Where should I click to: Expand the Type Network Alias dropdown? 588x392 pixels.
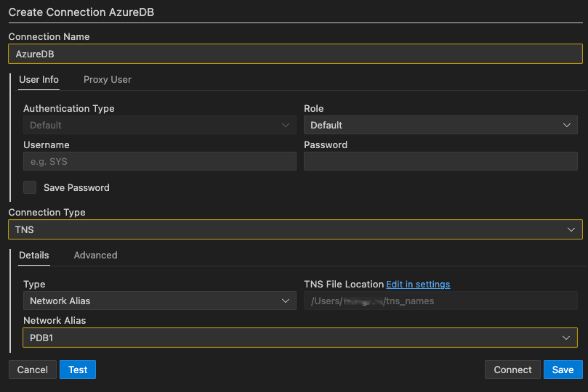point(159,301)
